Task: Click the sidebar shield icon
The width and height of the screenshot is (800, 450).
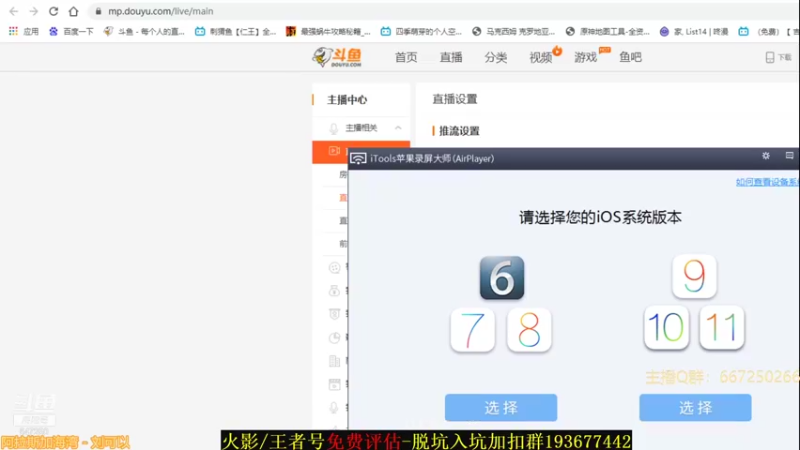Action: (334, 314)
